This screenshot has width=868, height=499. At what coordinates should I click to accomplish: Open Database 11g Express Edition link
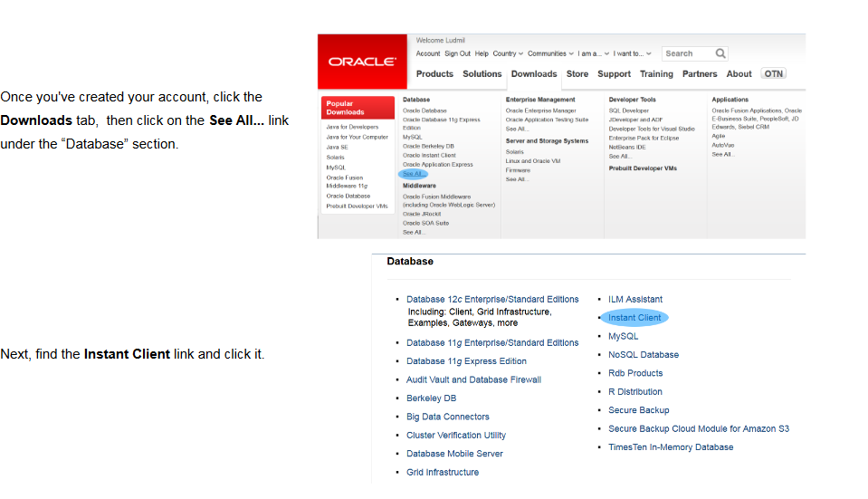tap(466, 361)
